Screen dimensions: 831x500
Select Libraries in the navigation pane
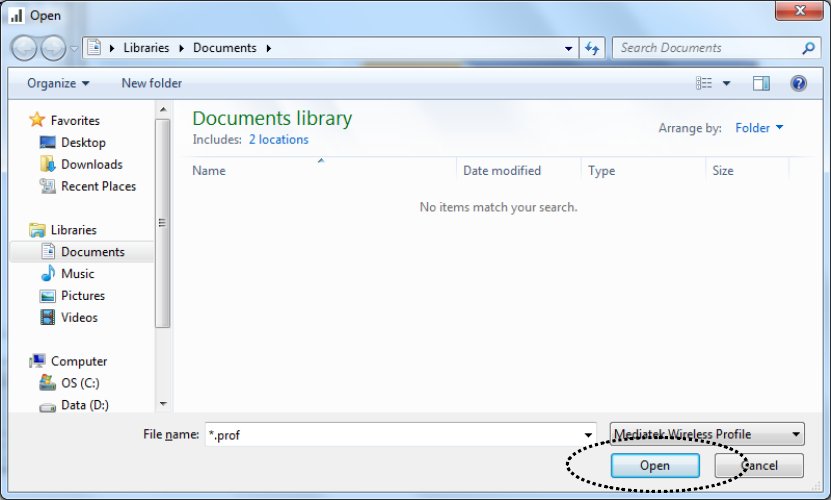pos(74,230)
